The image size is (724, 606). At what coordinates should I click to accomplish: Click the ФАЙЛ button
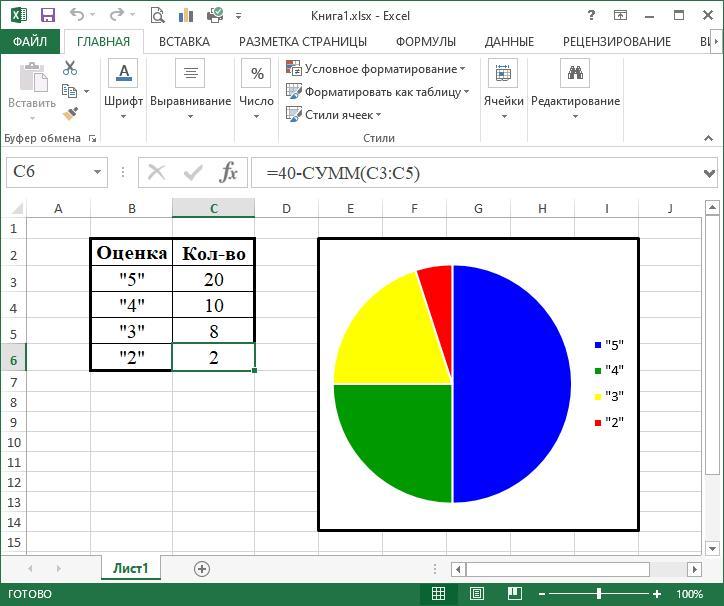coord(30,41)
